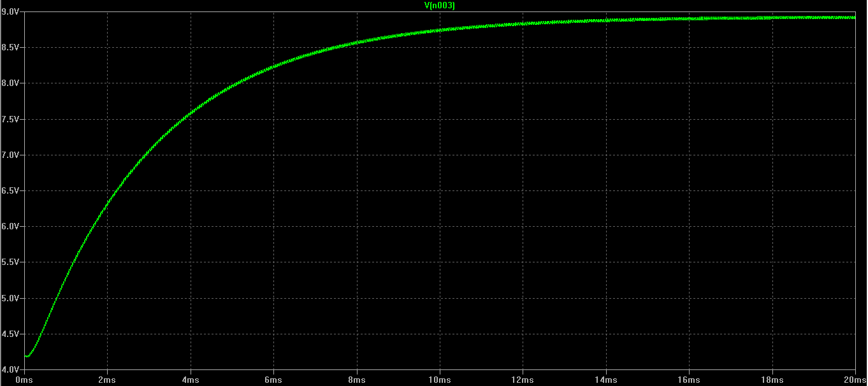This screenshot has height=386, width=868.
Task: Click the 5.5V vertical axis label
Action: pos(10,262)
